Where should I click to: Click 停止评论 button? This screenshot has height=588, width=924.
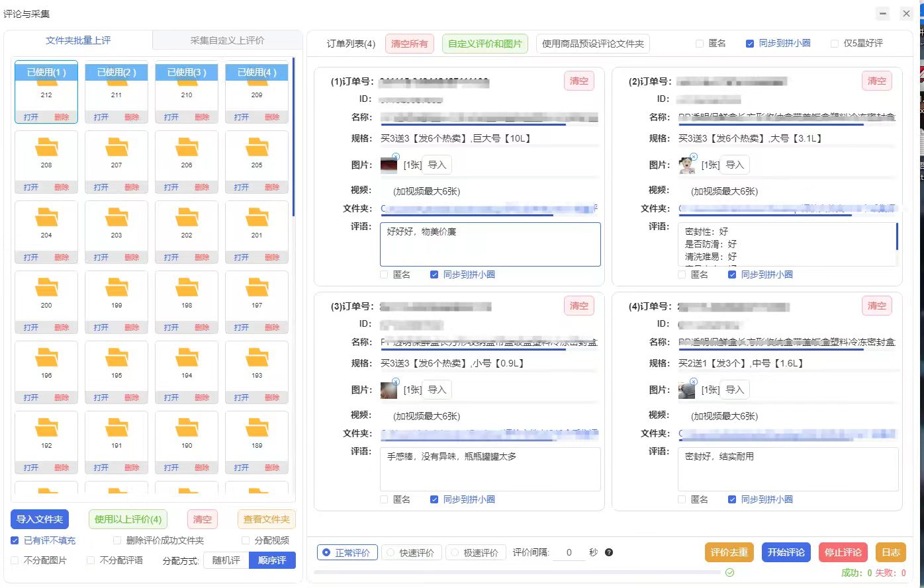point(843,552)
